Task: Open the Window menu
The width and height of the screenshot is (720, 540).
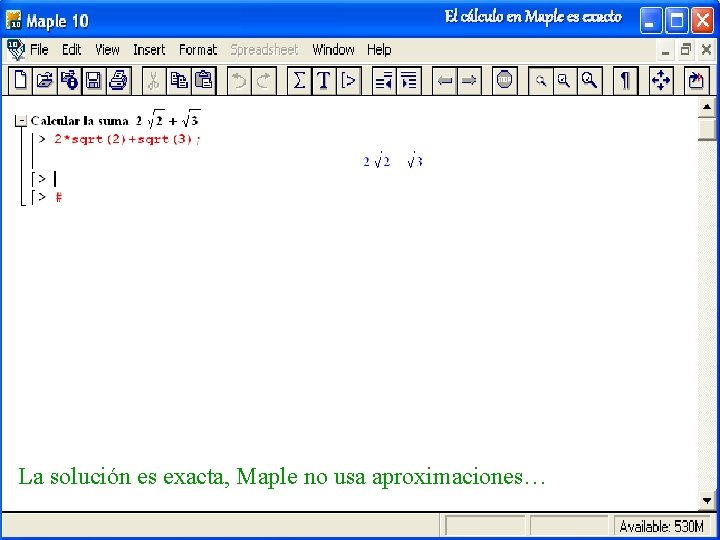Action: click(333, 50)
